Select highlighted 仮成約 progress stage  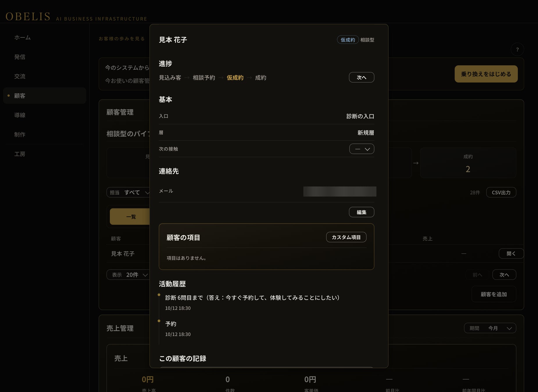[235, 78]
